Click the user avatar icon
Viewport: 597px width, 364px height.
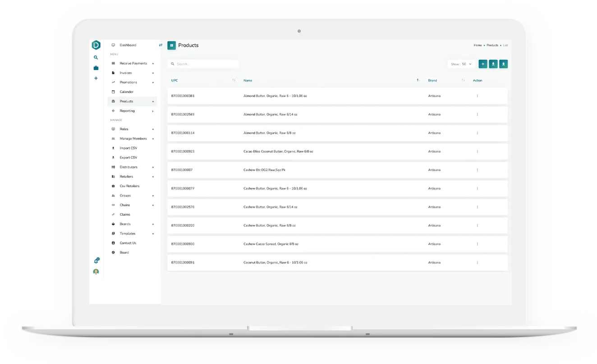click(x=96, y=272)
